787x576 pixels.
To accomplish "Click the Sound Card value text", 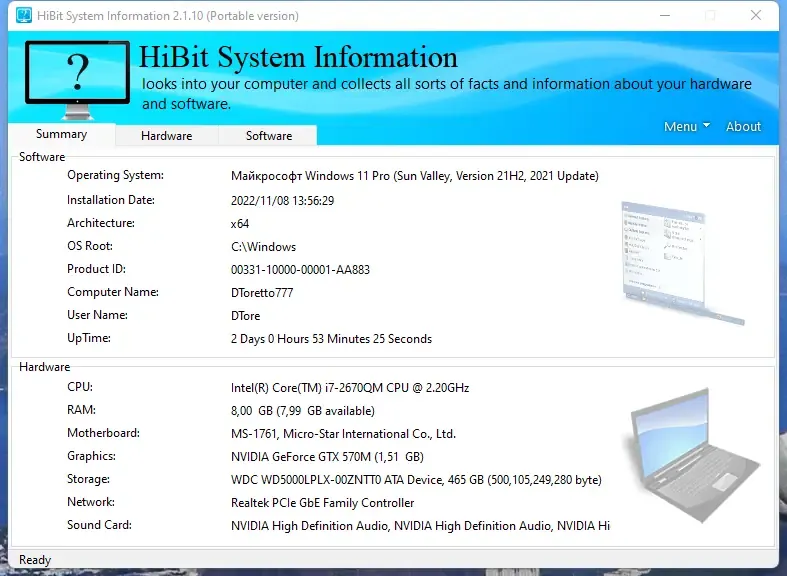I will pos(420,526).
